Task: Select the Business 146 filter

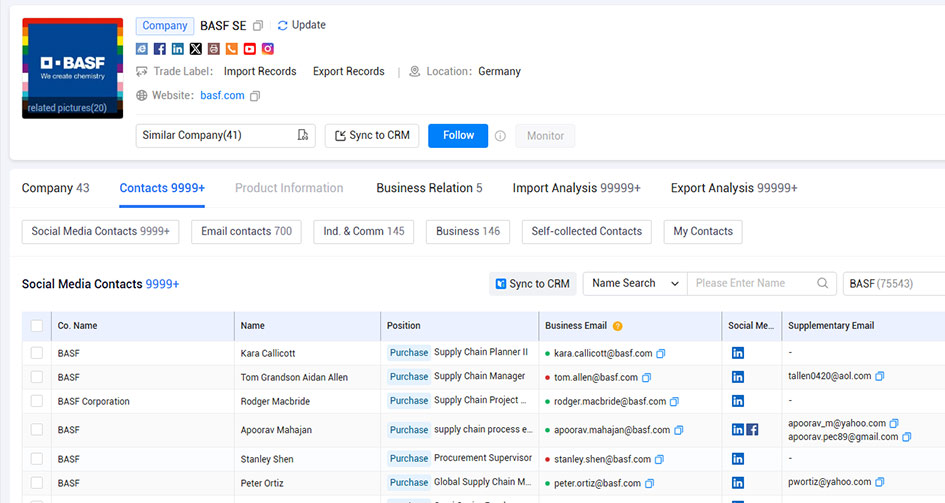Action: coord(468,232)
